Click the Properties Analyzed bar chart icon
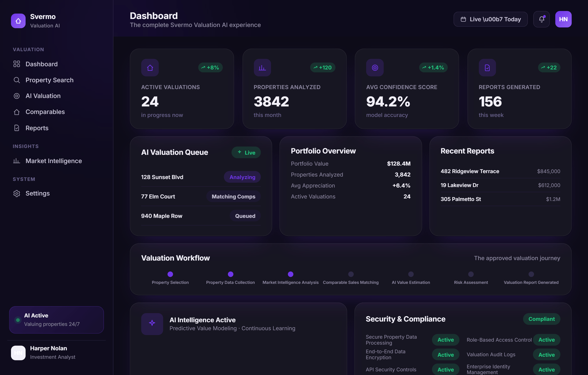The height and width of the screenshot is (375, 588). (262, 68)
